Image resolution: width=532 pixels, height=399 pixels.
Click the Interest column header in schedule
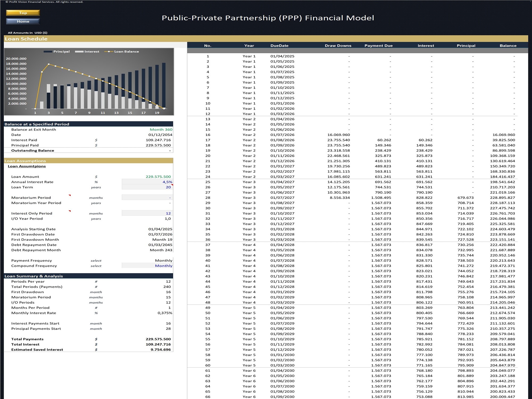426,45
